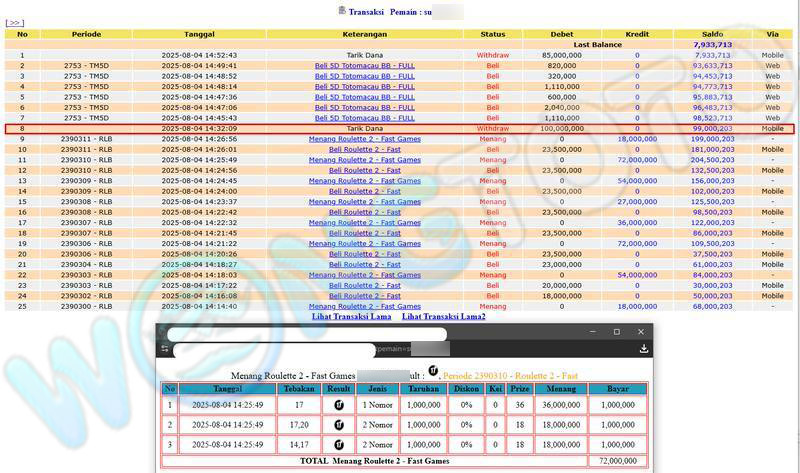
Task: Click Tebakan column header in popup
Action: click(x=299, y=389)
